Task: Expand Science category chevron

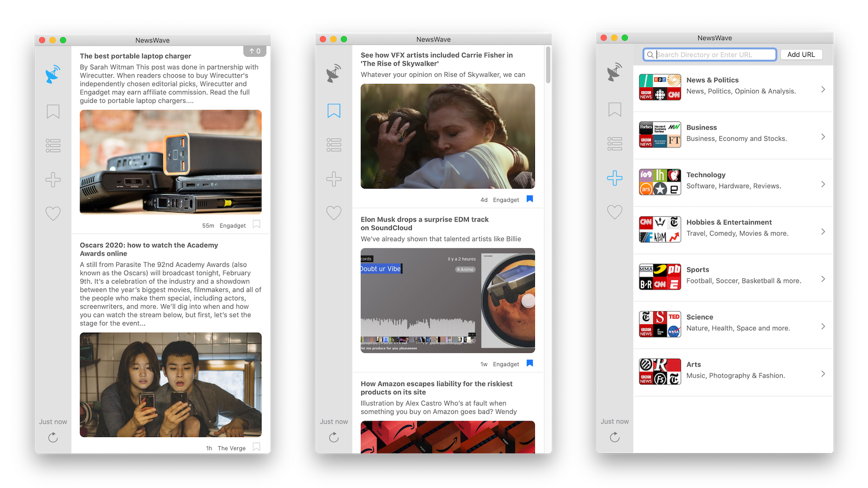Action: pyautogui.click(x=823, y=326)
